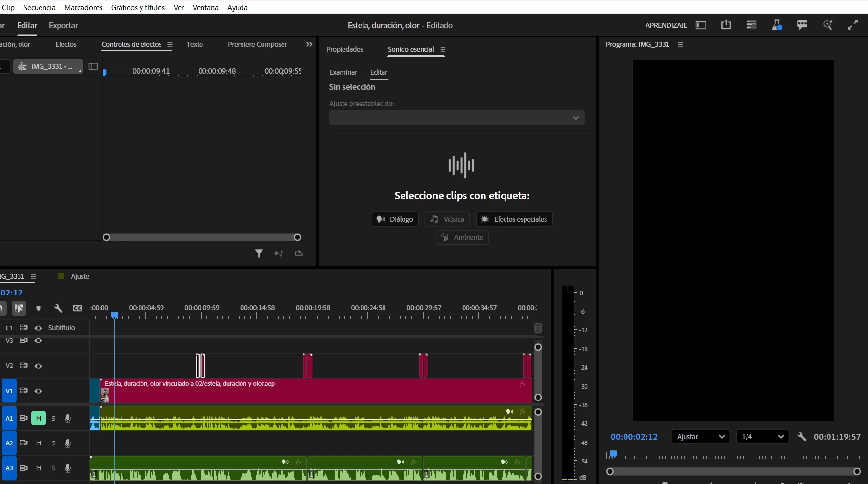Open the beta flask icon
The height and width of the screenshot is (484, 868).
tap(777, 25)
